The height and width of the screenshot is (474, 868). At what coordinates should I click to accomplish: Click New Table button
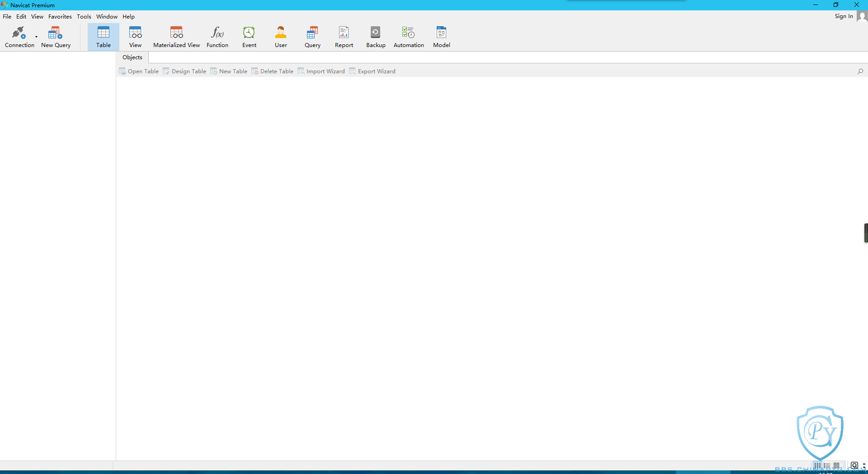(229, 71)
